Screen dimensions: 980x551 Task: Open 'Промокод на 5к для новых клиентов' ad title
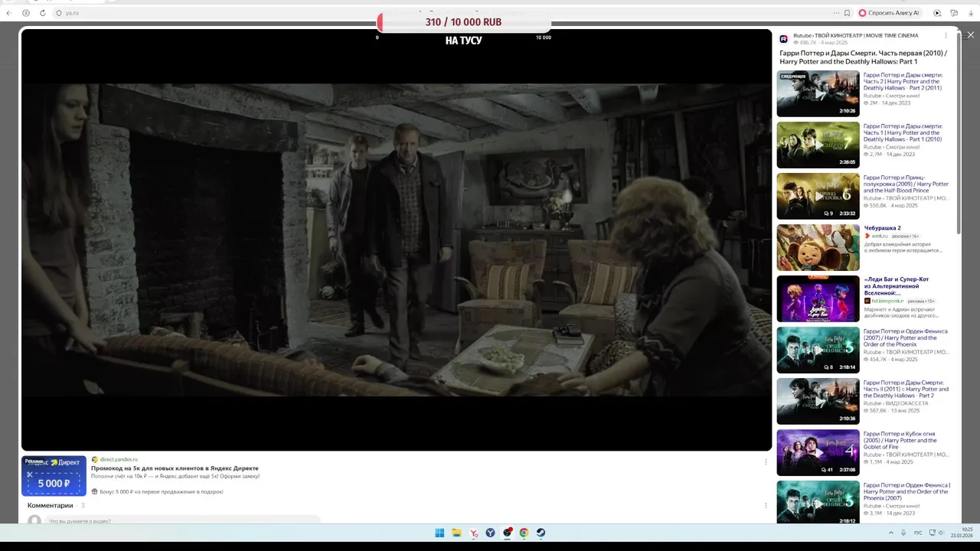click(x=175, y=468)
